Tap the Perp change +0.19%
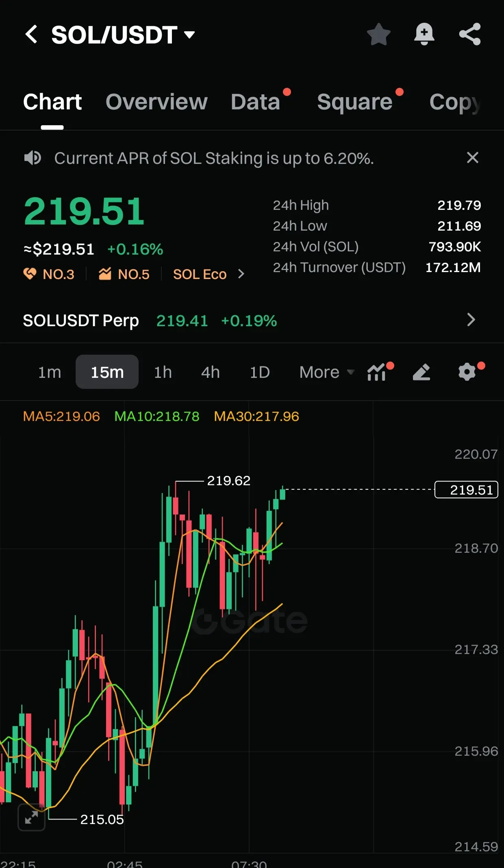Image resolution: width=504 pixels, height=868 pixels. (x=249, y=321)
